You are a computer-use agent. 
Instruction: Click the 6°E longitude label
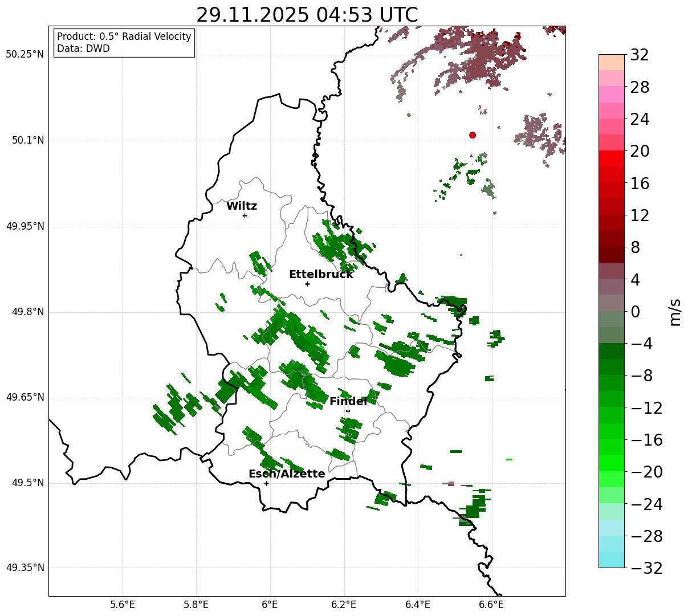(x=270, y=605)
